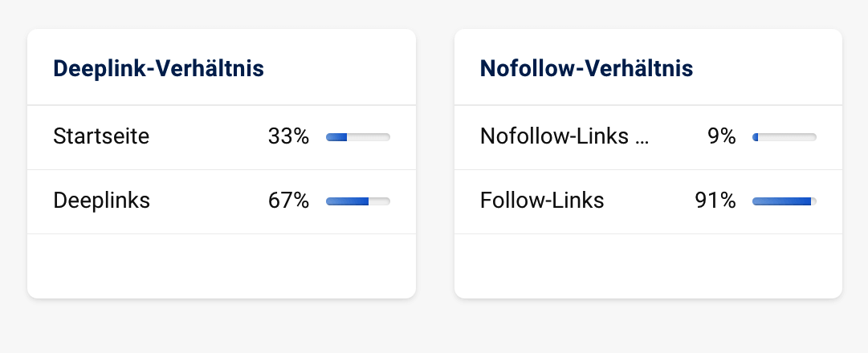Click the blue filled part of Startseite bar
The height and width of the screenshot is (353, 868).
336,137
